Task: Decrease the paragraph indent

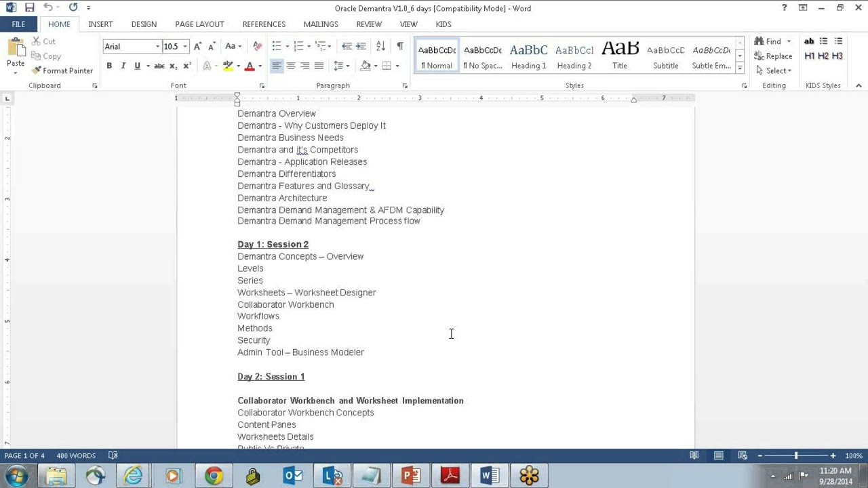Action: (x=347, y=46)
